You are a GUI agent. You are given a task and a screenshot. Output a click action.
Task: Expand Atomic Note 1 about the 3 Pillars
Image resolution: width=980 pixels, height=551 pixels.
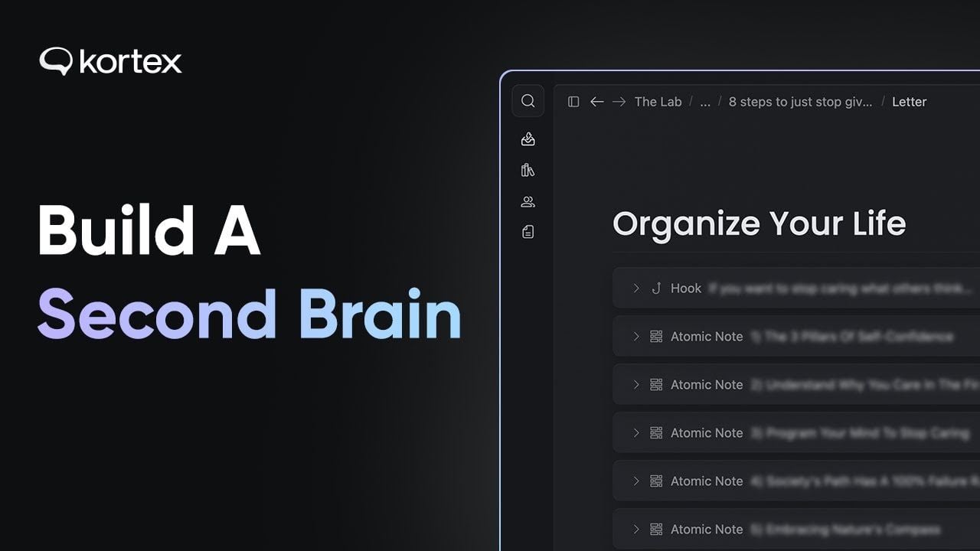[x=635, y=336]
